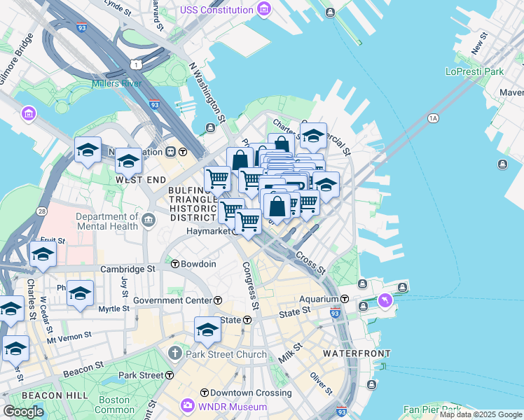Click the Downtown Crossing T station icon
This screenshot has width=524, height=420.
[205, 393]
